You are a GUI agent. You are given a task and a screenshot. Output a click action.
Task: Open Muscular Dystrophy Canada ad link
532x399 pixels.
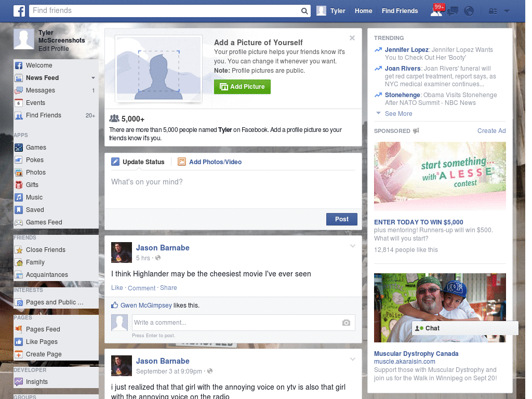coord(416,353)
